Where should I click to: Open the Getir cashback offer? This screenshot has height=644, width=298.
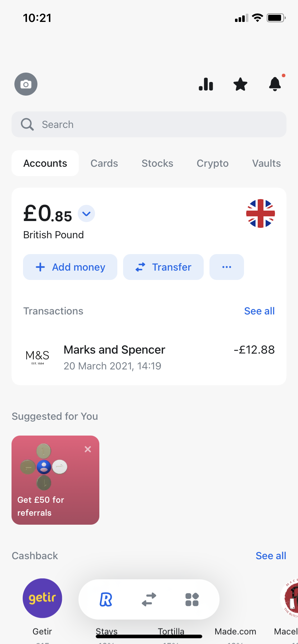pyautogui.click(x=42, y=598)
